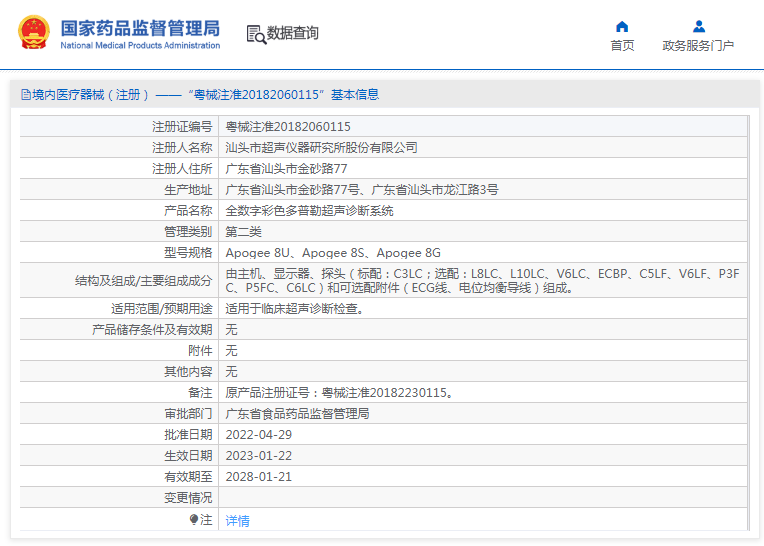Open 政务服务门户 navigation item
Screen dimensions: 764x546
tap(698, 45)
